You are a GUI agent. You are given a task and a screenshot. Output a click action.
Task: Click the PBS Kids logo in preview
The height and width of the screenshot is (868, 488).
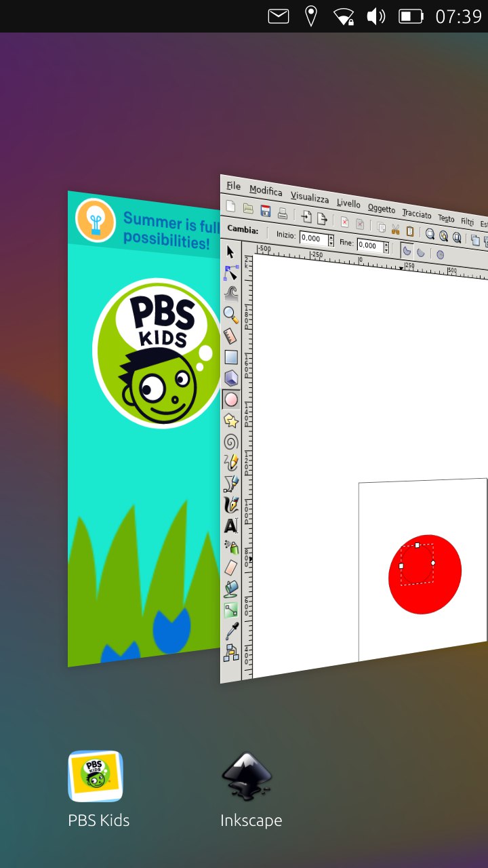156,353
